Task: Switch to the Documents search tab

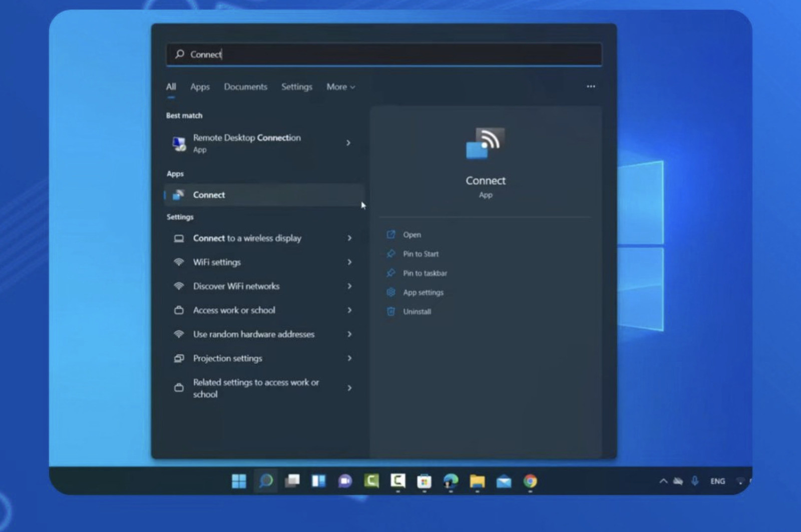Action: coord(245,87)
